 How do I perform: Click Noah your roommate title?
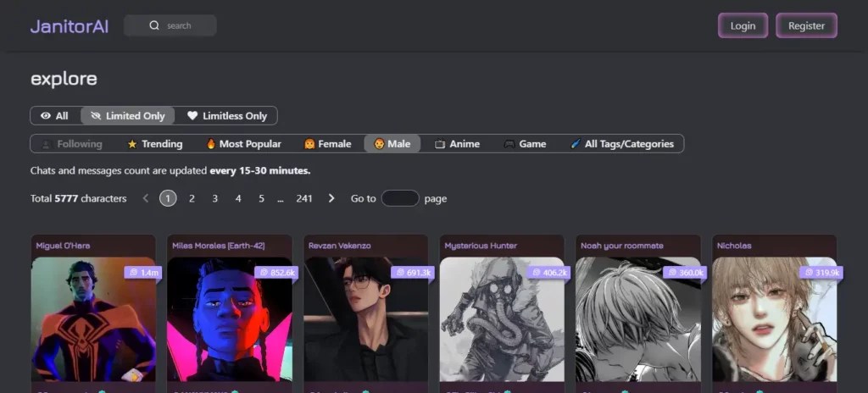621,246
